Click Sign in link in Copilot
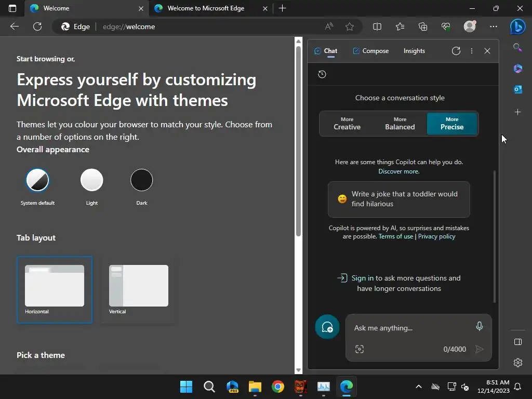Image resolution: width=532 pixels, height=399 pixels. pyautogui.click(x=362, y=278)
